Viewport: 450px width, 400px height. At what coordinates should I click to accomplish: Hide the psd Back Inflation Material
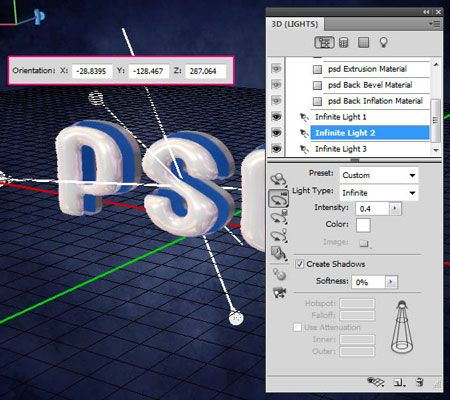276,100
